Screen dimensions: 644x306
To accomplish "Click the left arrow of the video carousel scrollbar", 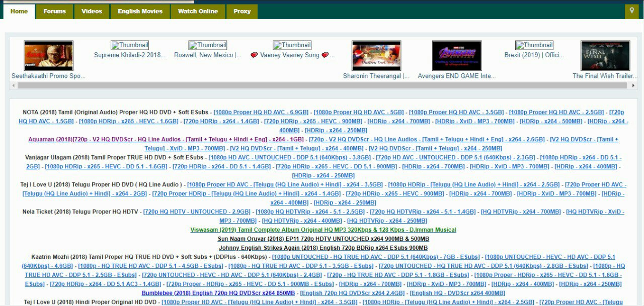I will coord(13,86).
